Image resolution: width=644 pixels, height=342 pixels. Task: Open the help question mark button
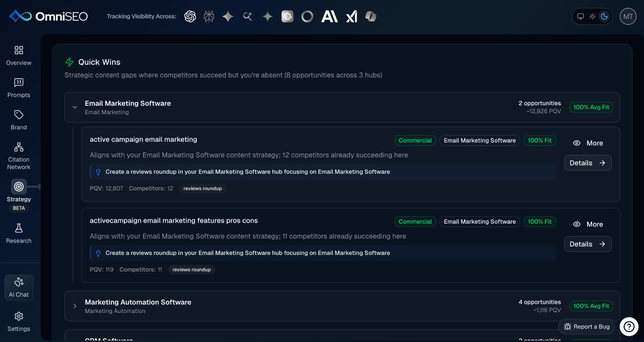coord(629,327)
